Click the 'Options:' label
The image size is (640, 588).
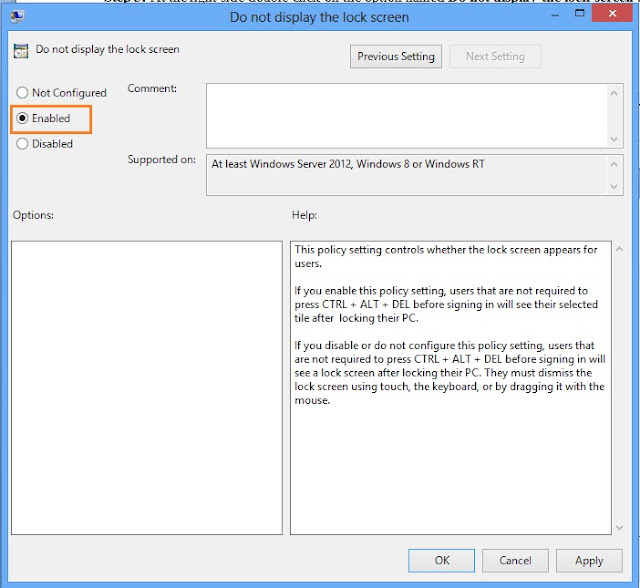pyautogui.click(x=33, y=215)
